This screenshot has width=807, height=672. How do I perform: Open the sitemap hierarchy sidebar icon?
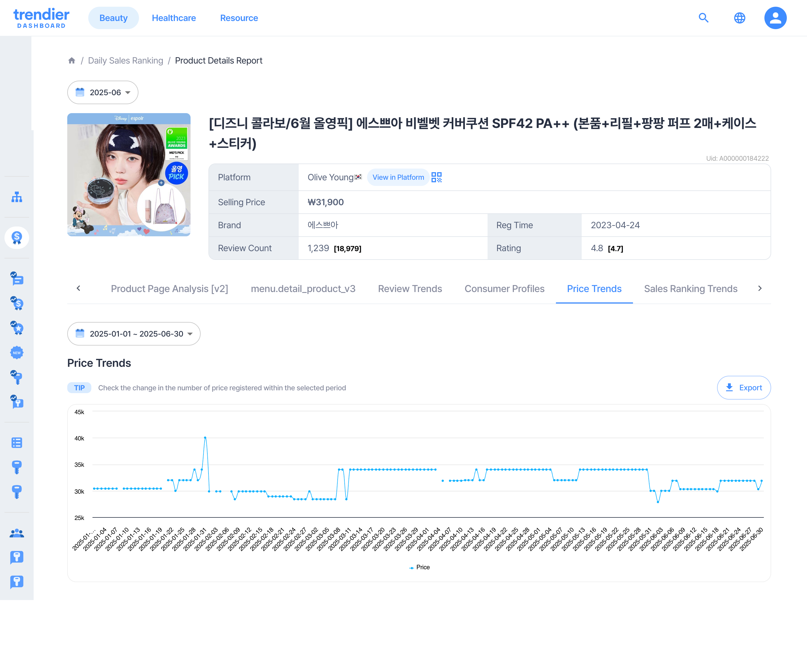[17, 197]
